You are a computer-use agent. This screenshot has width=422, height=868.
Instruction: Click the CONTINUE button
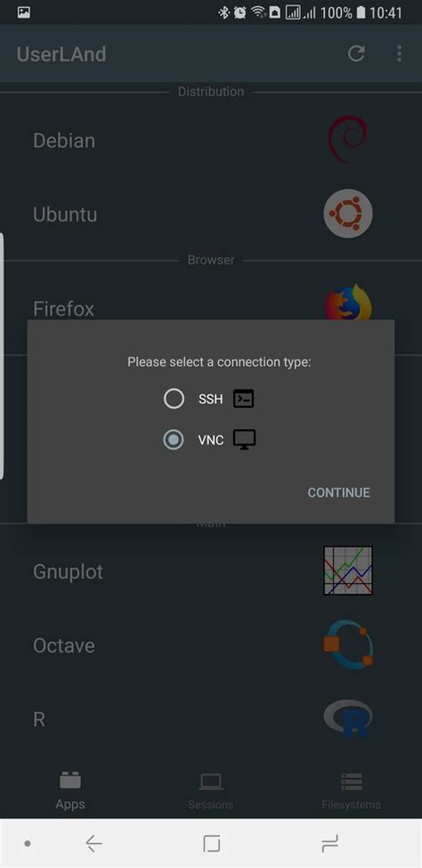(339, 492)
